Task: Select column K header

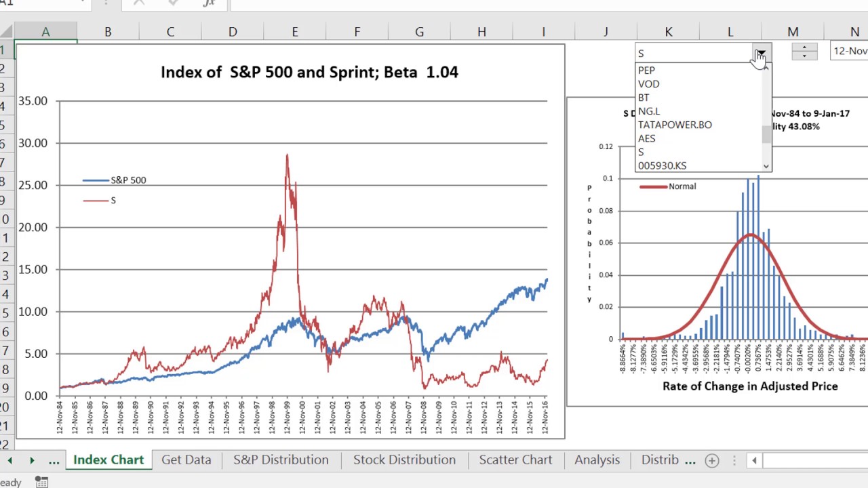Action: 668,31
